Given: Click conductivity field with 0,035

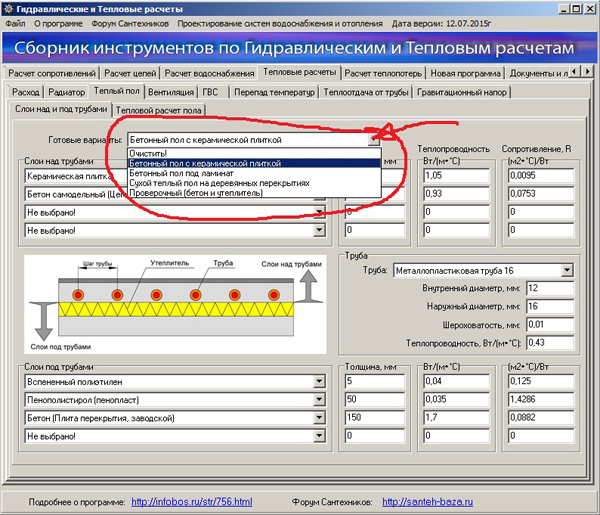Looking at the screenshot, I should (457, 399).
